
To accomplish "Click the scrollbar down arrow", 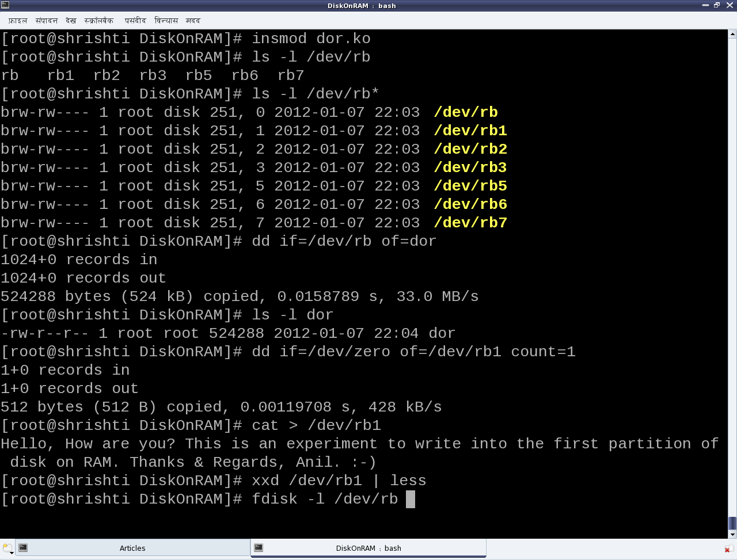I will tap(732, 534).
